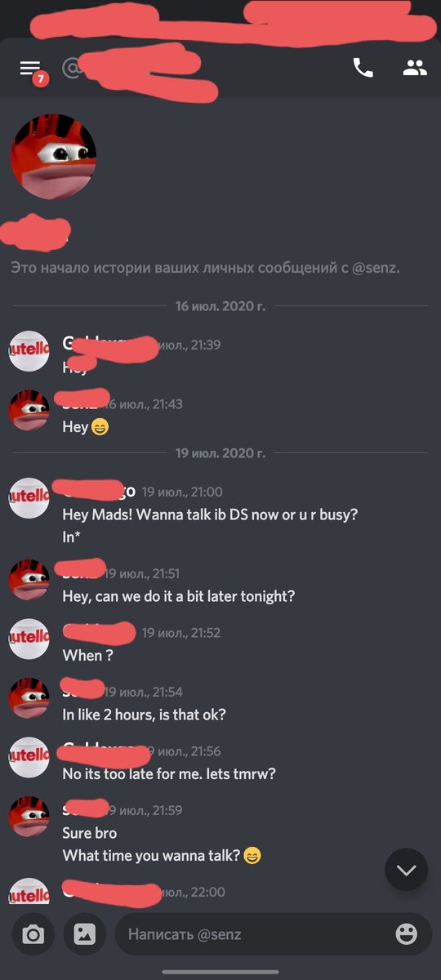Tap red avatar beside "Sure bro" message
Viewport: 441px width, 980px height.
coord(29,817)
